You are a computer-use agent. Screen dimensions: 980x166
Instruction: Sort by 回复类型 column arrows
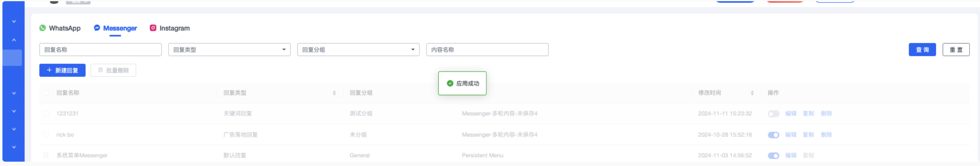click(x=334, y=93)
